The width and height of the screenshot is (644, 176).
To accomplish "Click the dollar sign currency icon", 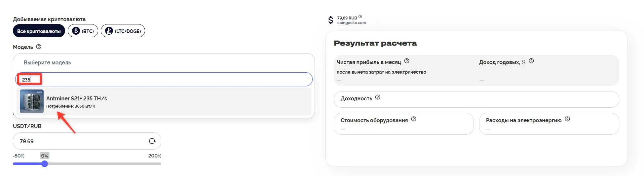I will pos(330,20).
